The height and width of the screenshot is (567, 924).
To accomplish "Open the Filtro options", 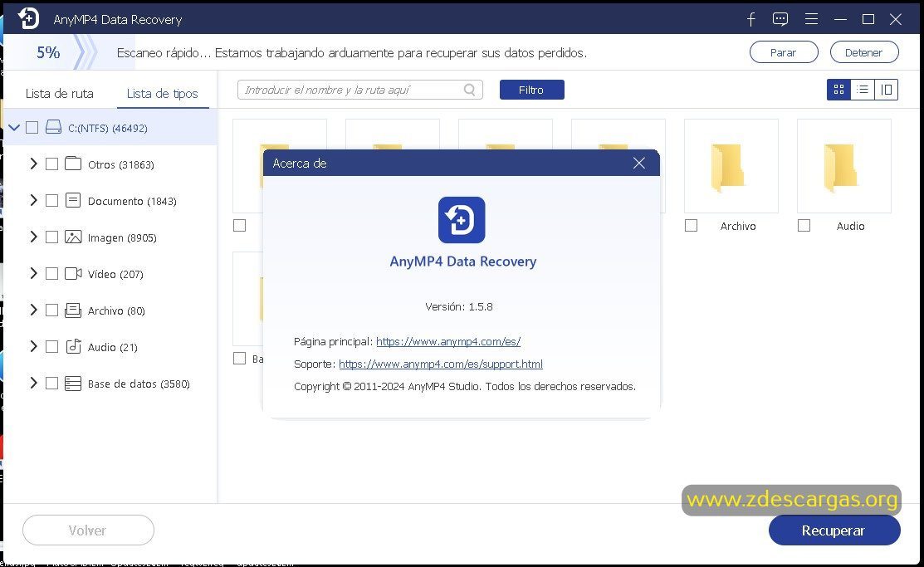I will click(x=531, y=90).
